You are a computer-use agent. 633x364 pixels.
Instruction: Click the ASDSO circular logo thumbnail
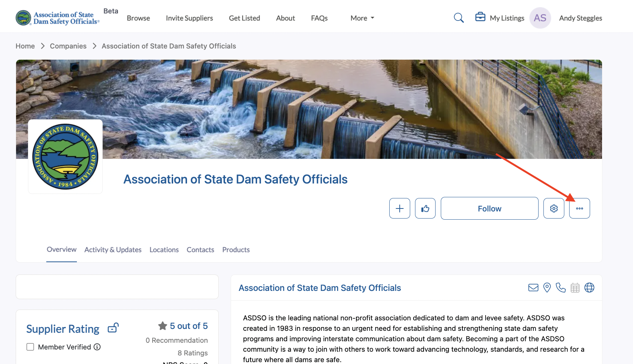(x=65, y=157)
